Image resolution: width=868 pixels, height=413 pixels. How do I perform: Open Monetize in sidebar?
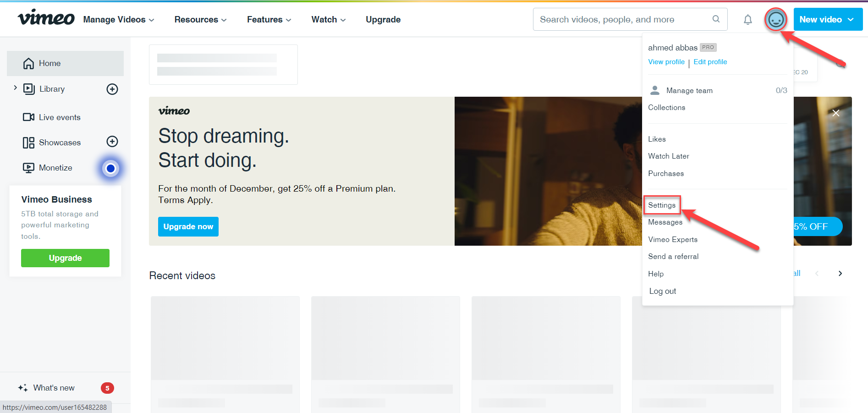(55, 168)
